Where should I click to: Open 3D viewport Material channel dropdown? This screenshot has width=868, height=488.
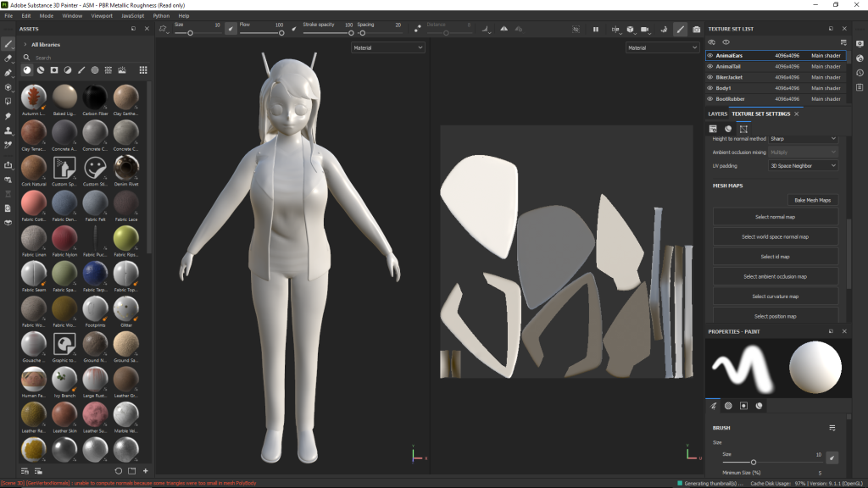tap(387, 48)
